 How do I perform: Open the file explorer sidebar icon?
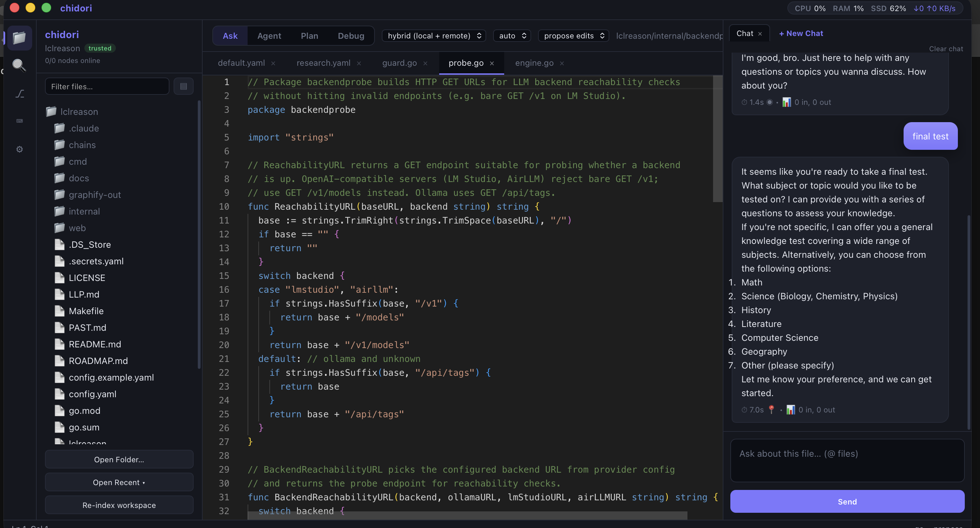click(x=19, y=38)
